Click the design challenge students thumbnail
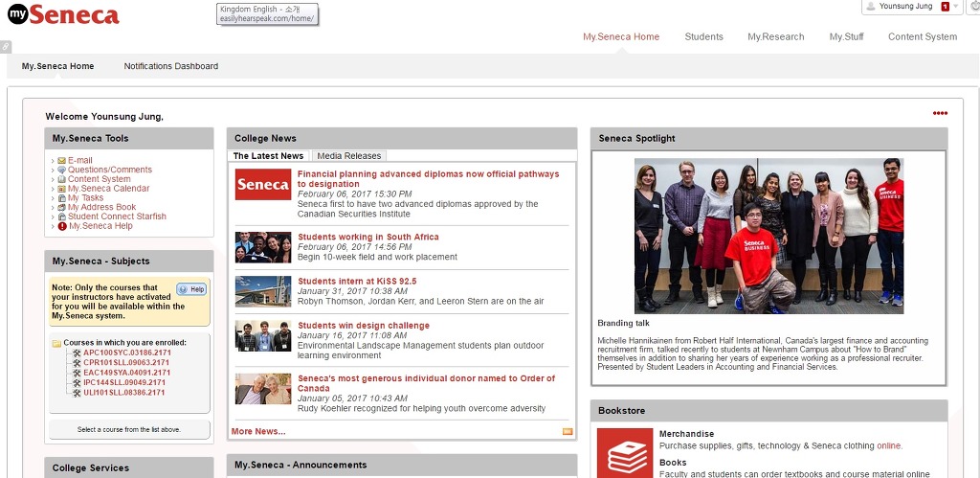Viewport: 980px width, 478px height. tap(263, 336)
